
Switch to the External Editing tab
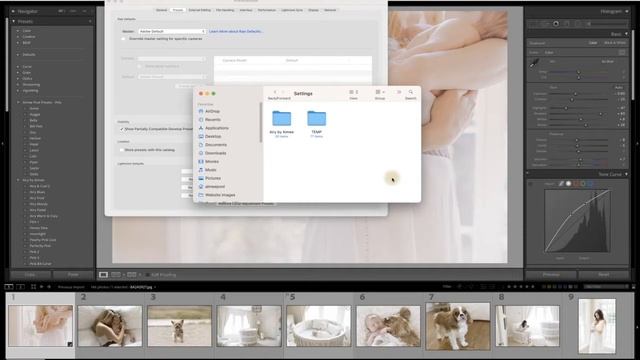point(200,10)
